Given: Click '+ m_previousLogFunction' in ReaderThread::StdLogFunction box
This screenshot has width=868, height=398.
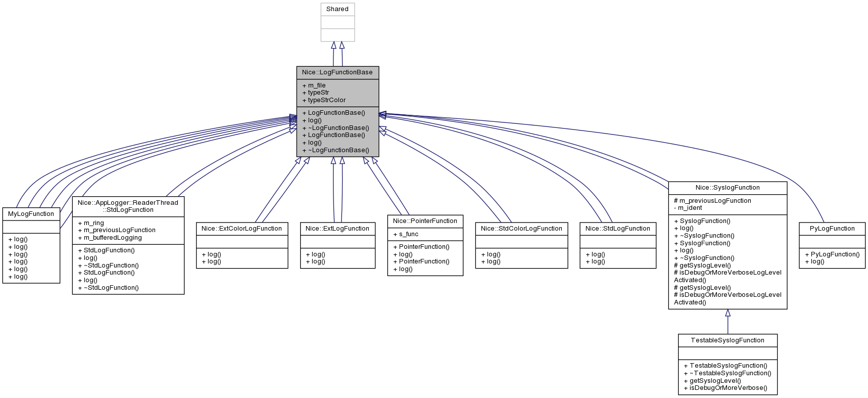Looking at the screenshot, I should (x=117, y=230).
